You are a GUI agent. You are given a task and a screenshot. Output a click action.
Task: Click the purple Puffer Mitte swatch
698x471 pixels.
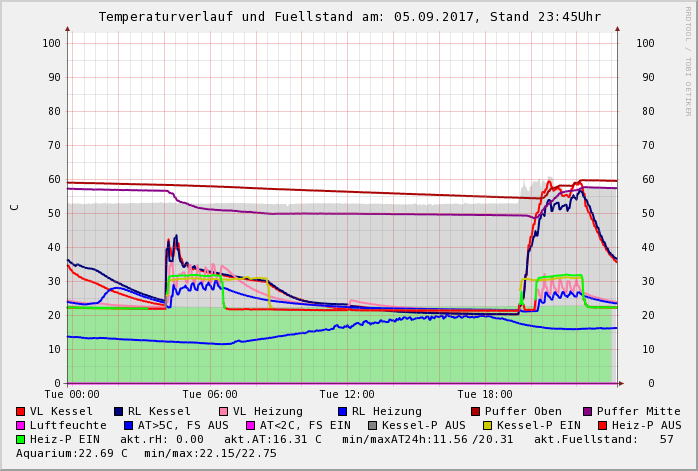pos(587,411)
